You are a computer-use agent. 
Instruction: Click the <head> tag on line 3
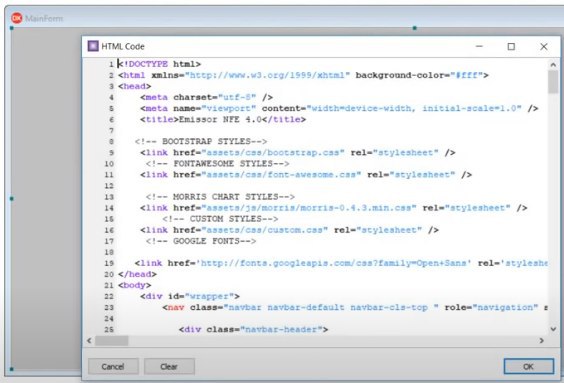[135, 86]
